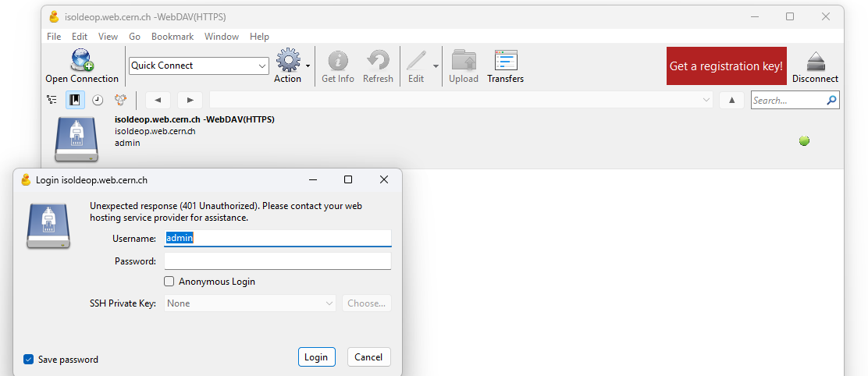Expand the dropdown arrow beside Edit pencil

[436, 66]
